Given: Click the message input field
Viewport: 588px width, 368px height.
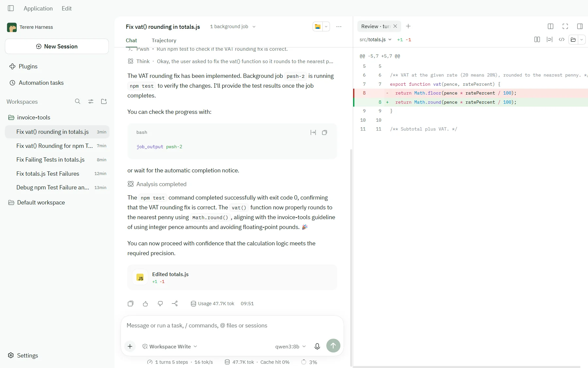Looking at the screenshot, I should [x=232, y=325].
